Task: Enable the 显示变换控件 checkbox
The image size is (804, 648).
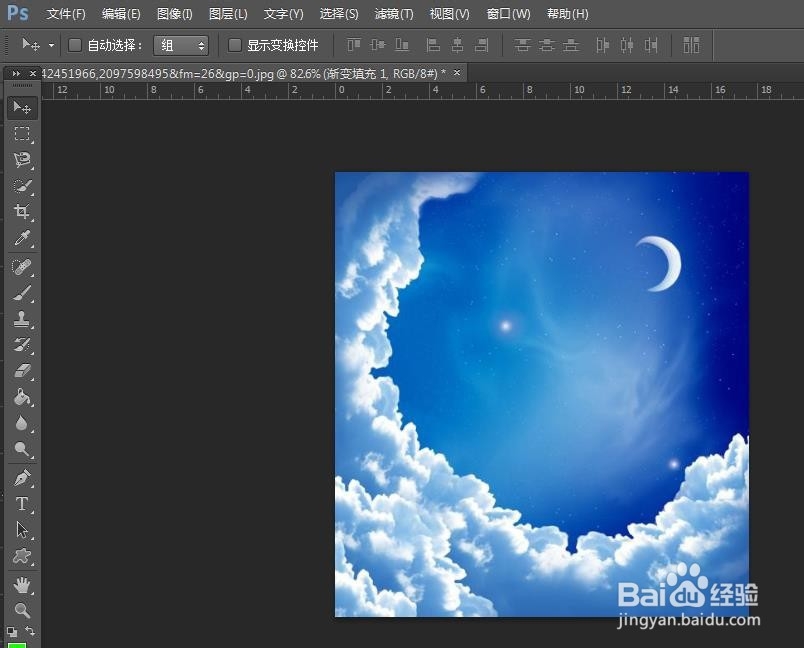Action: point(234,45)
